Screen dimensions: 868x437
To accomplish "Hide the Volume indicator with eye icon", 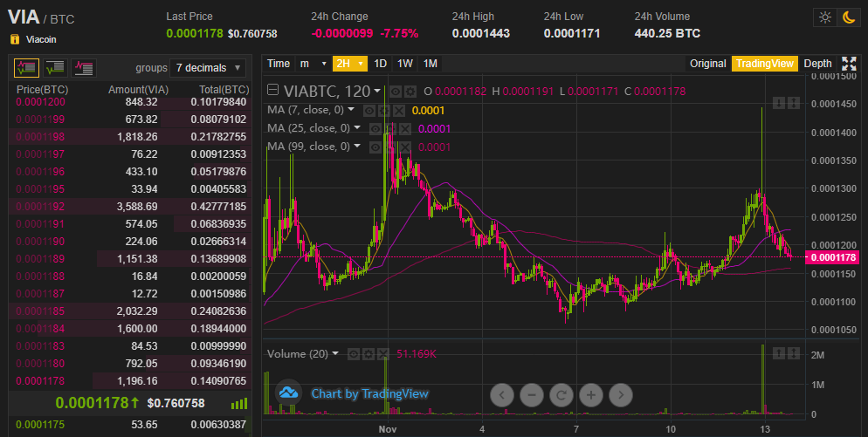I will [354, 354].
